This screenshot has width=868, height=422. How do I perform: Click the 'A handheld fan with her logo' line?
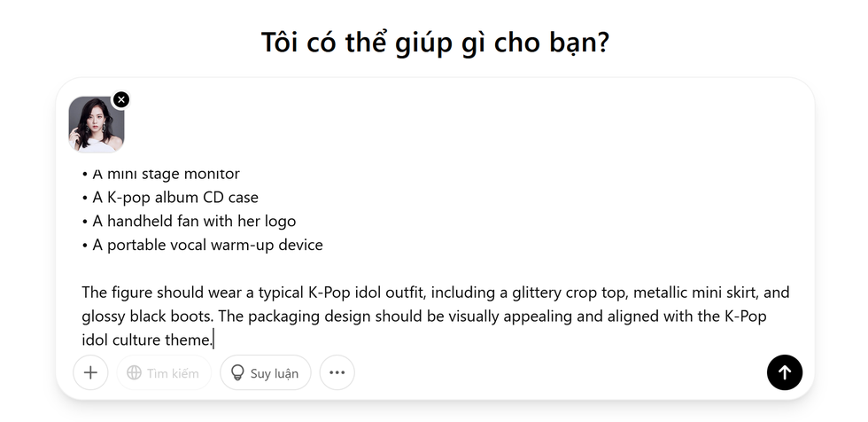point(194,221)
